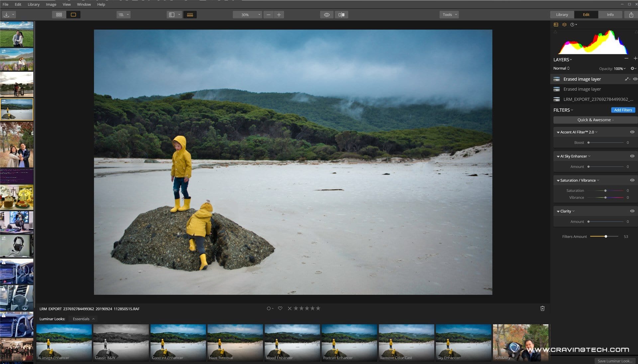Screen dimensions: 638x364
Task: Switch to gallery grid view
Action: 59,15
